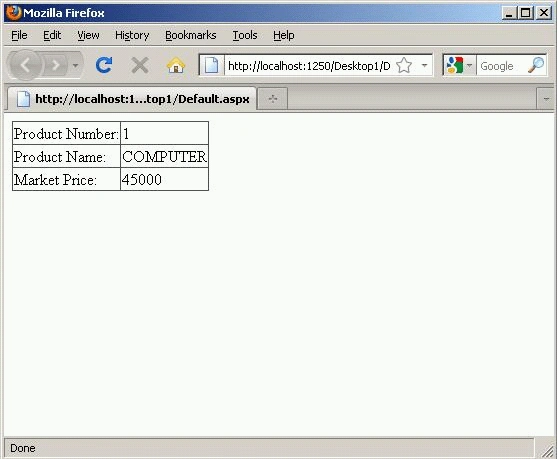Click the '45000' price value

(142, 180)
